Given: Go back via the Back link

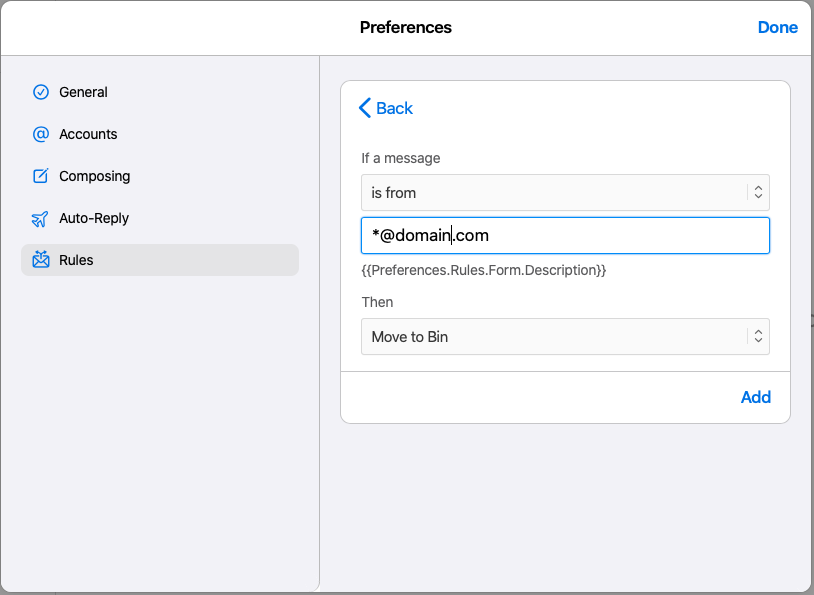Looking at the screenshot, I should pos(394,108).
